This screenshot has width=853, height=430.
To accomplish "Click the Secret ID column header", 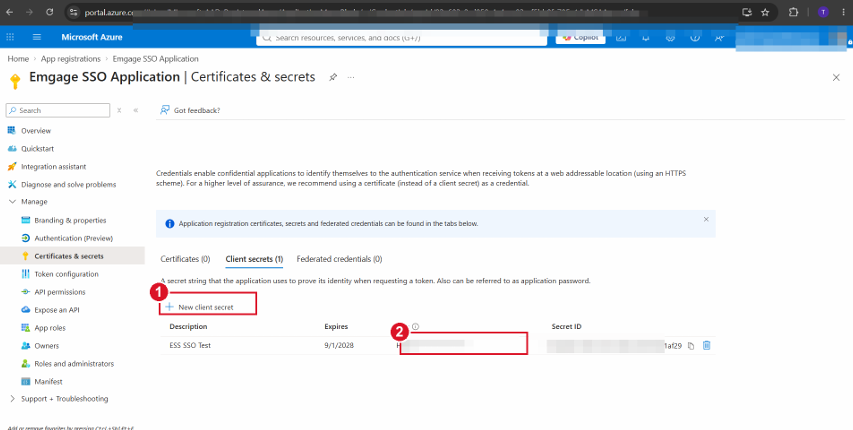I will [566, 327].
